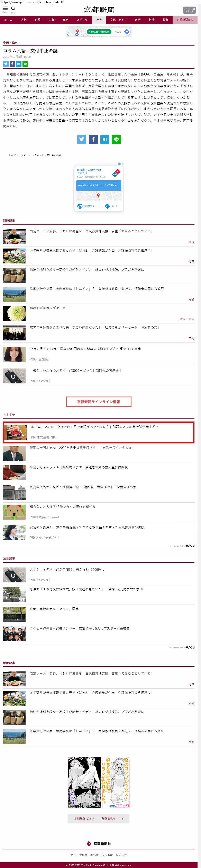Image resolution: width=201 pixels, height=868 pixels.
Task: Open the 社会 navigation tab
Action: coord(99,20)
